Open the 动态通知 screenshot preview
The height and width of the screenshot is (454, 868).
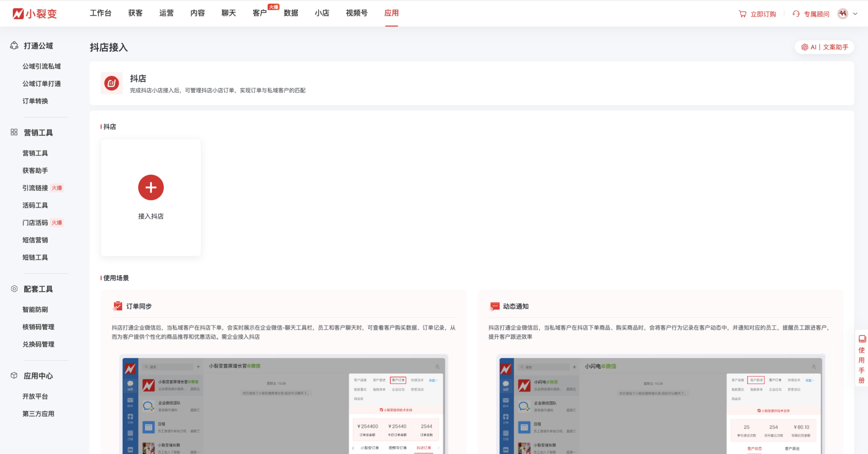click(x=661, y=404)
